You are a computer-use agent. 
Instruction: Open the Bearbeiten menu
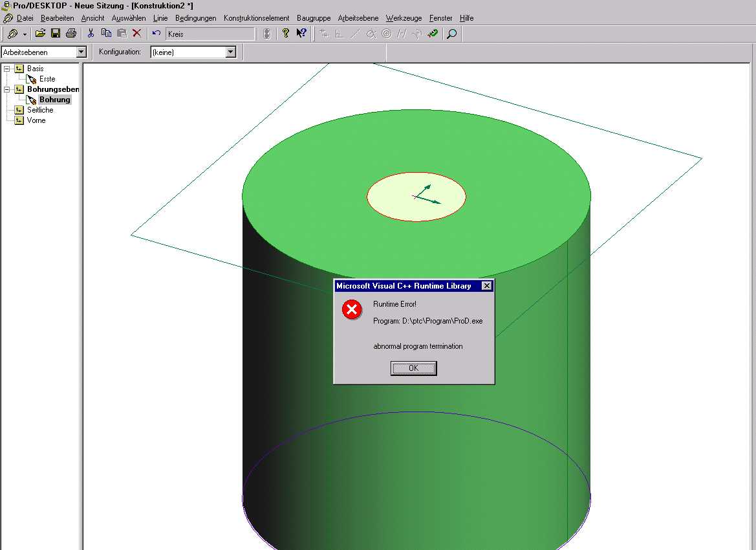58,18
